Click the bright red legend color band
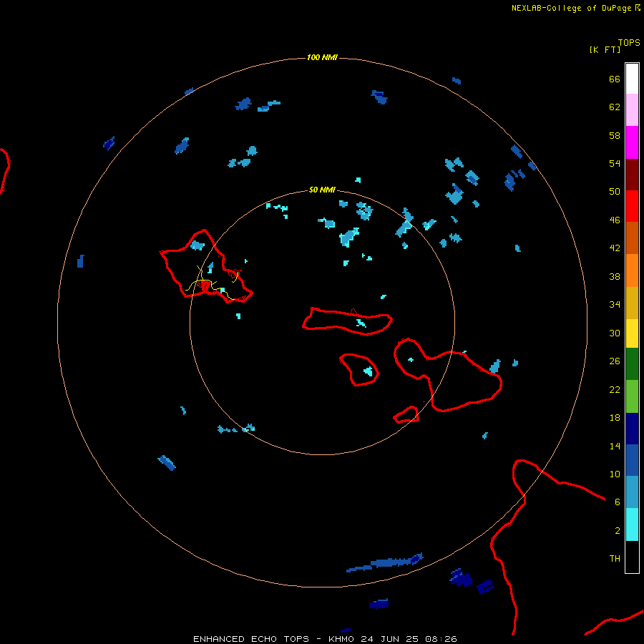644x644 pixels. point(632,206)
